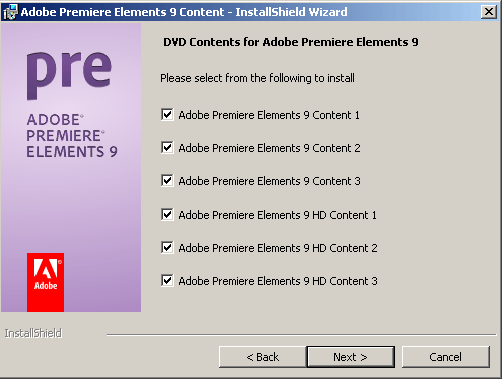Click the red Adobe logo
Screen dimensions: 502x379
tap(45, 282)
